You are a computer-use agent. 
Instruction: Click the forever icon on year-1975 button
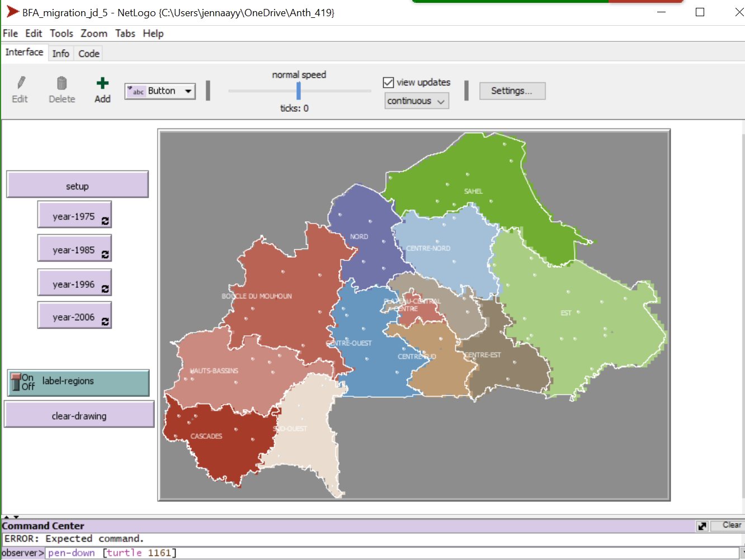[106, 221]
